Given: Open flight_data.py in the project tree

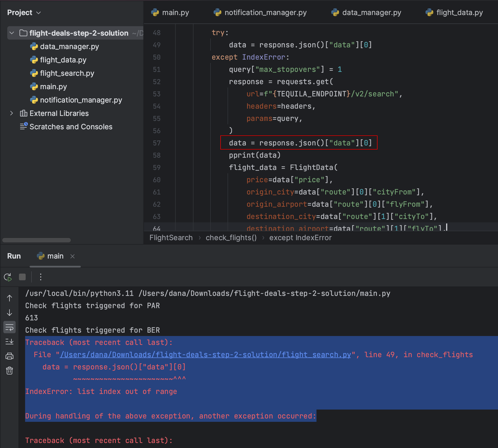Looking at the screenshot, I should [63, 60].
